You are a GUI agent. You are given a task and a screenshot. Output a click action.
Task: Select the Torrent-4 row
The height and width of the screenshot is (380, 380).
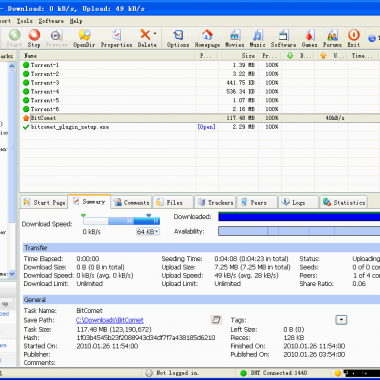199,91
